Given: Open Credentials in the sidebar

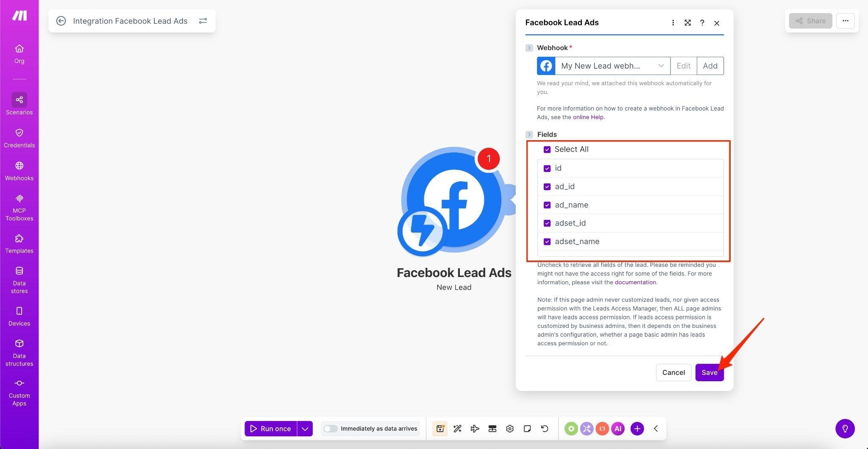Looking at the screenshot, I should coord(19,138).
